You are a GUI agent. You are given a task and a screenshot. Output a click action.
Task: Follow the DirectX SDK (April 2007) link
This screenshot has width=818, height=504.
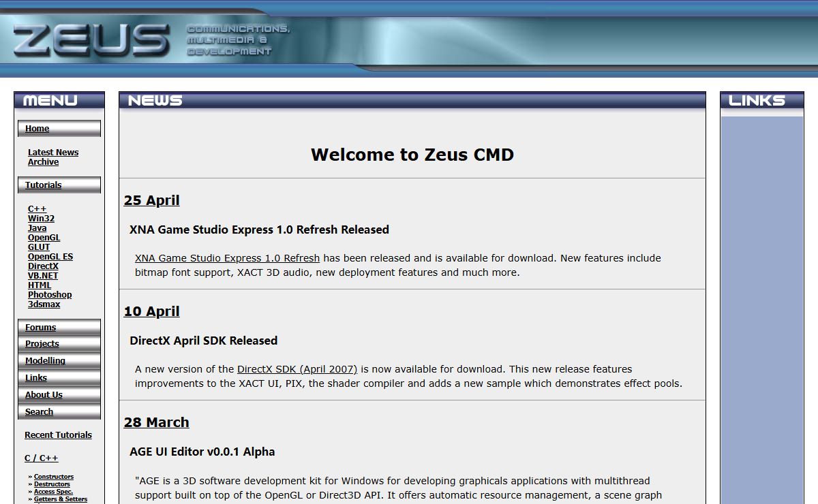click(297, 369)
